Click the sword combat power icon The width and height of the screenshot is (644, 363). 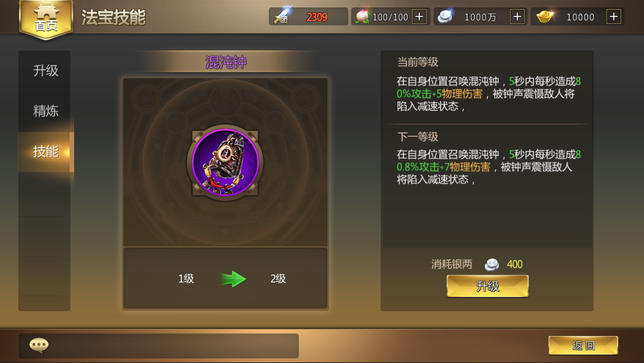point(282,16)
